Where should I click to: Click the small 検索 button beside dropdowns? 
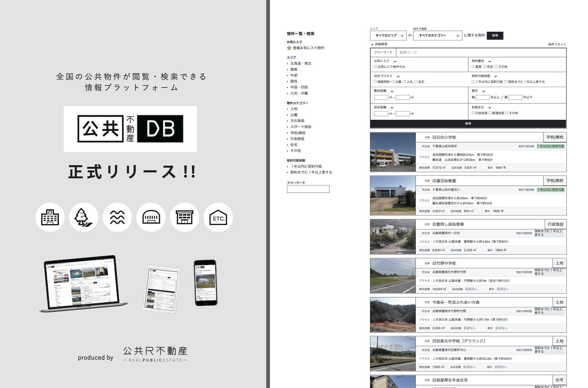tap(495, 36)
